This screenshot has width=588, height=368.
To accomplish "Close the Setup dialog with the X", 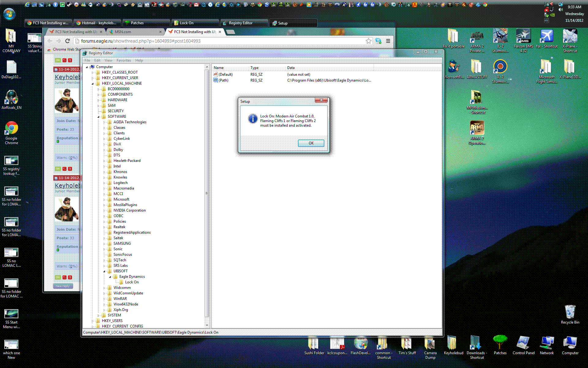I will tap(321, 100).
